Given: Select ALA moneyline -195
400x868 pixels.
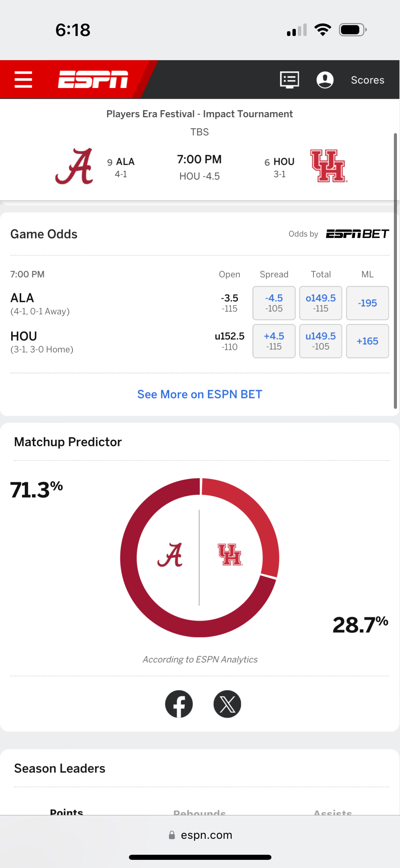Looking at the screenshot, I should point(367,303).
